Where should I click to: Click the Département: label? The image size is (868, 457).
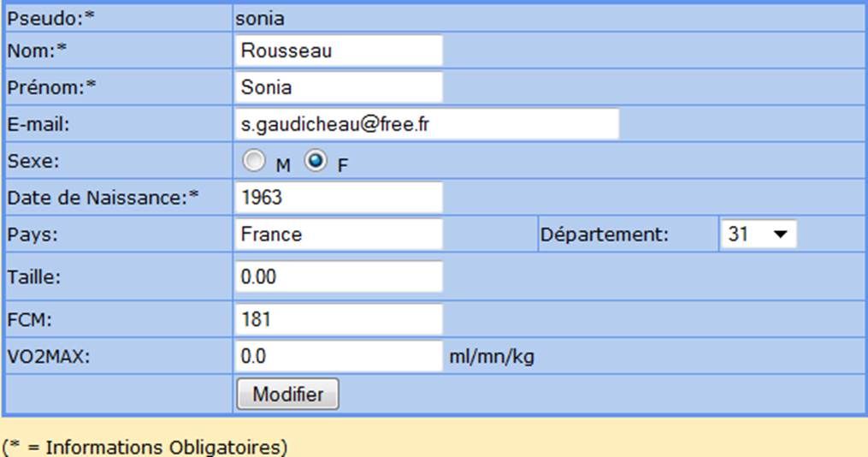click(x=605, y=234)
